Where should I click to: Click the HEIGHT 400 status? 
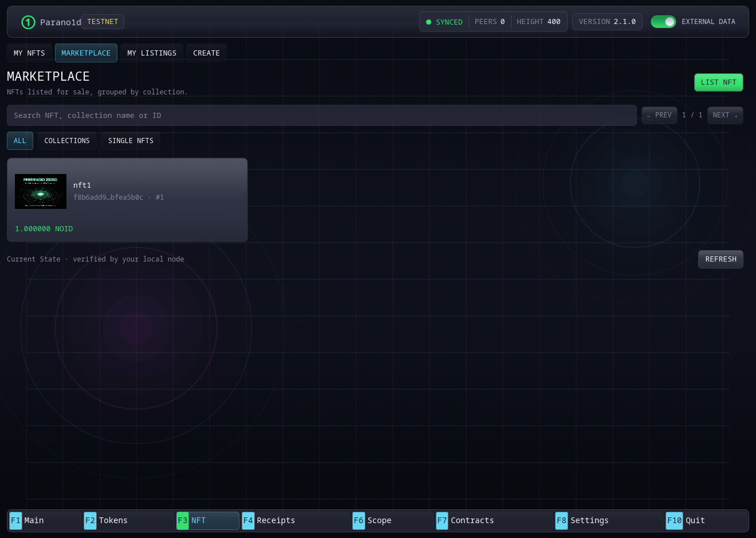(x=538, y=22)
